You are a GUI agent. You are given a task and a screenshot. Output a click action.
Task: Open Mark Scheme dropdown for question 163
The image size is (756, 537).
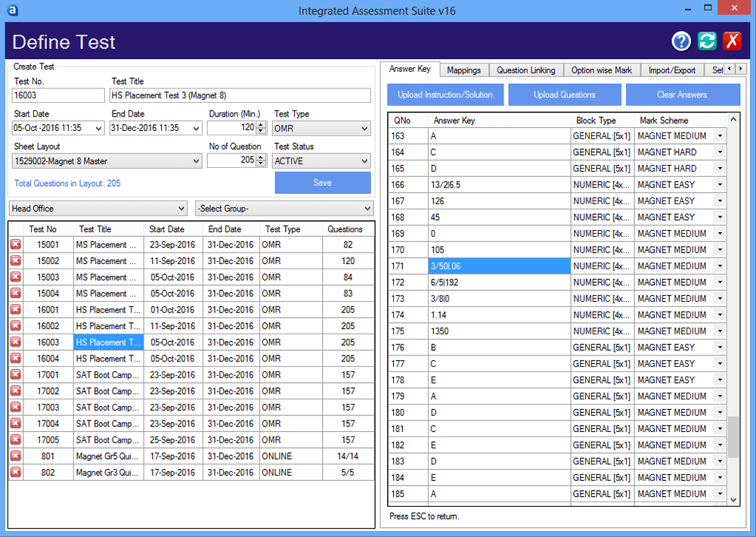[x=720, y=136]
